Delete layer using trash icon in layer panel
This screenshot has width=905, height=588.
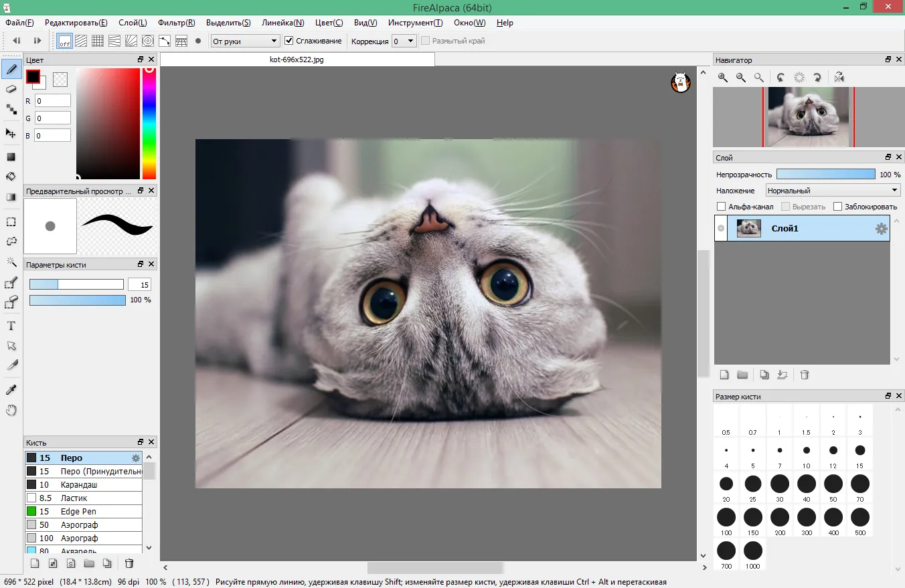click(x=805, y=375)
